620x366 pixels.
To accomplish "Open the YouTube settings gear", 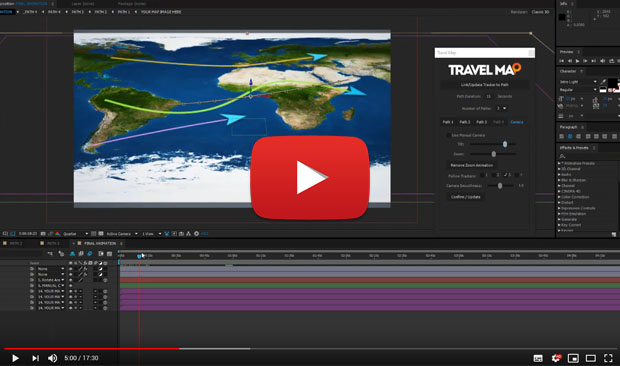I will 556,358.
